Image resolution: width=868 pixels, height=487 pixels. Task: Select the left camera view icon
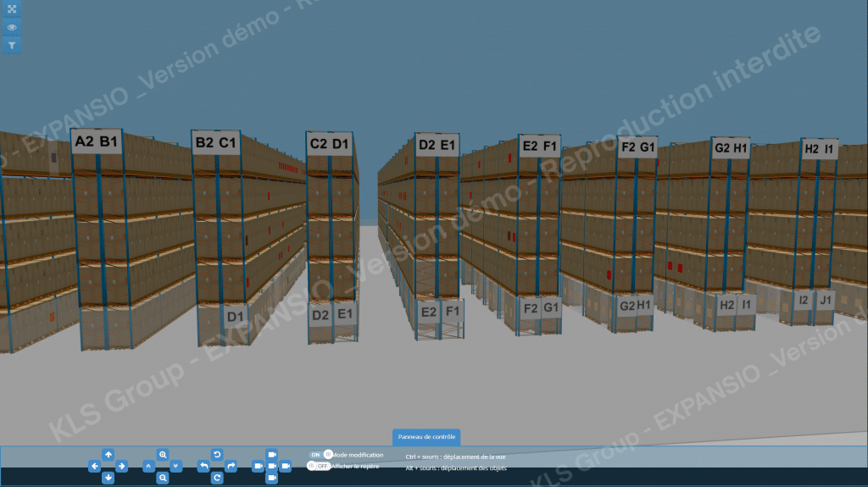pyautogui.click(x=258, y=467)
